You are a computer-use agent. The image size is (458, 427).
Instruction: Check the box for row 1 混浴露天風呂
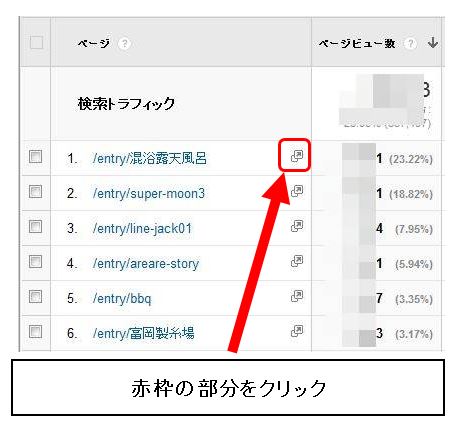pos(35,156)
